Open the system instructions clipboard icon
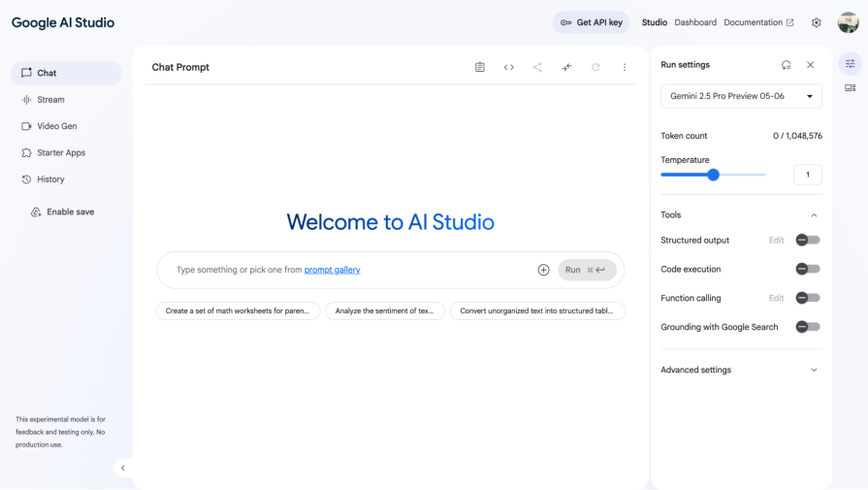 479,67
